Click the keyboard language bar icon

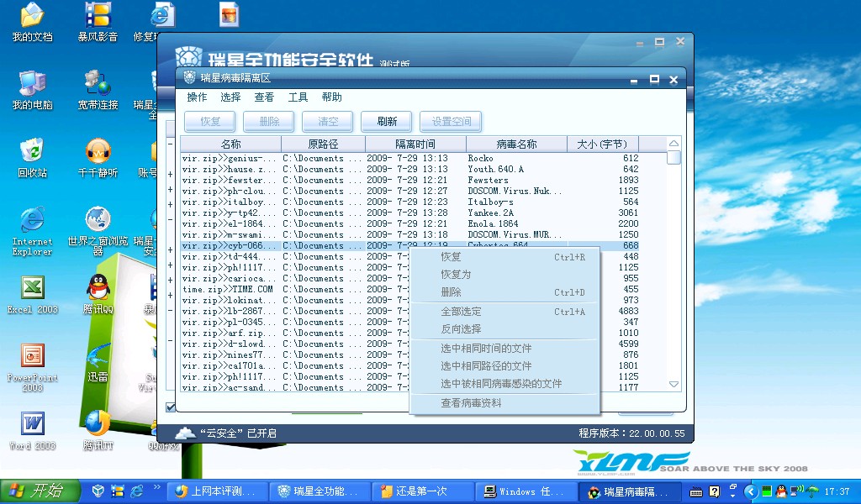tap(695, 492)
